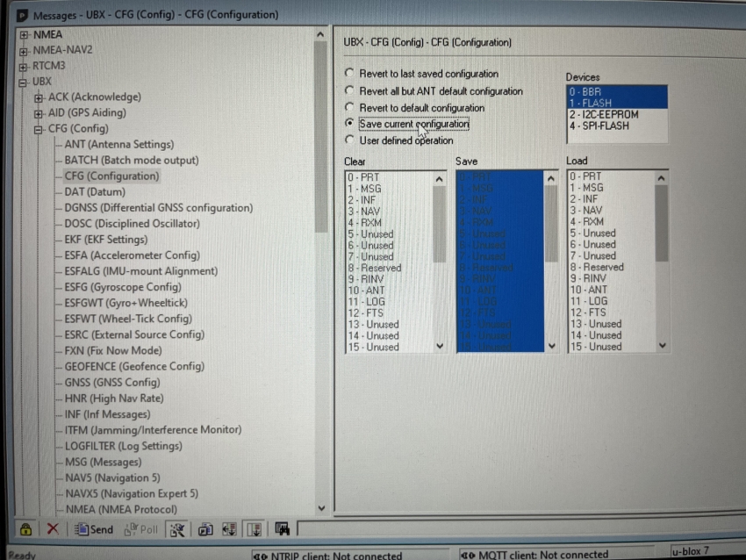Expand the RTCM3 tree node

[x=24, y=66]
